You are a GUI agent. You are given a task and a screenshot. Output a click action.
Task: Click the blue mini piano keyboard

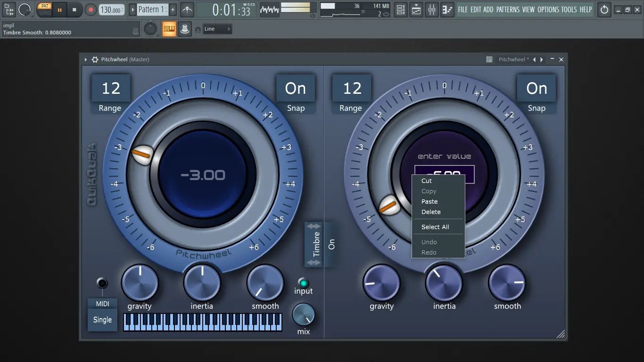(203, 322)
